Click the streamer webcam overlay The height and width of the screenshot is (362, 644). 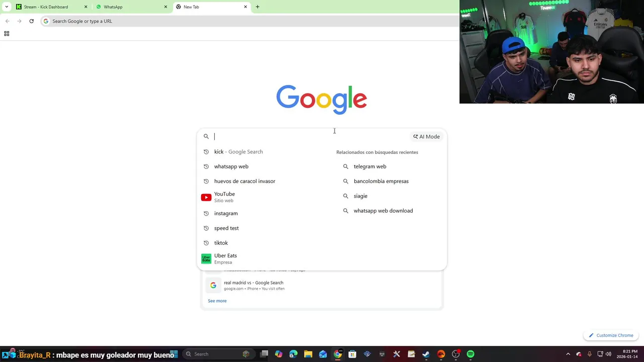pyautogui.click(x=551, y=52)
